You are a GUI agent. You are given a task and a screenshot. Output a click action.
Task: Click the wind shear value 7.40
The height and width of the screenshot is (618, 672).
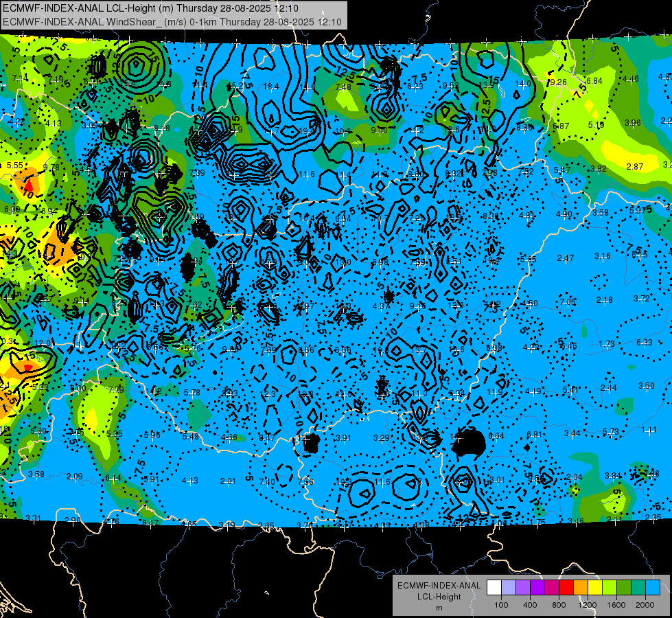(267, 482)
